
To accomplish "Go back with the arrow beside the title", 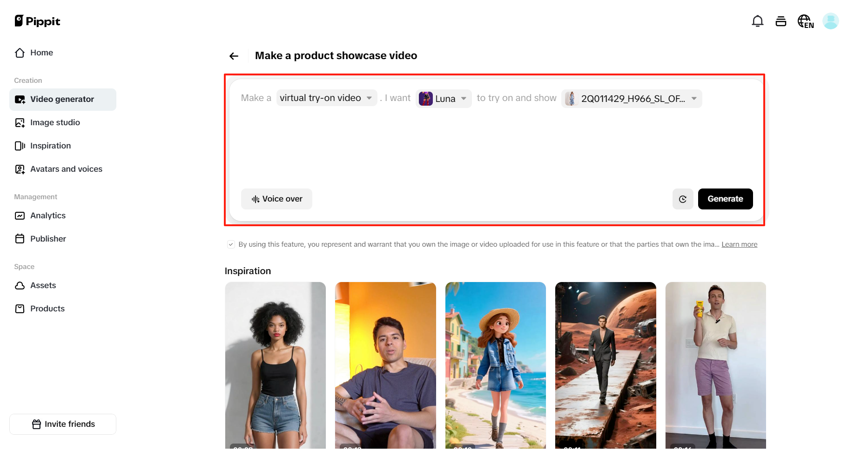I will [233, 55].
